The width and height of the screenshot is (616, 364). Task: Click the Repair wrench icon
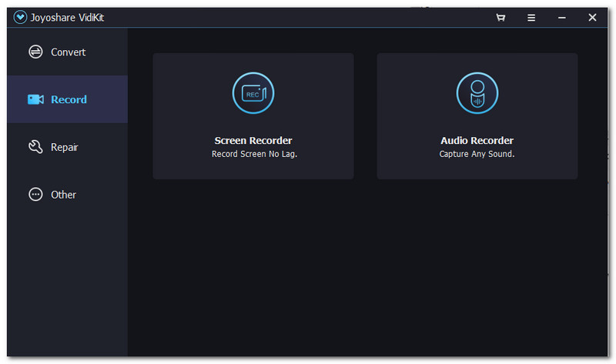point(35,147)
